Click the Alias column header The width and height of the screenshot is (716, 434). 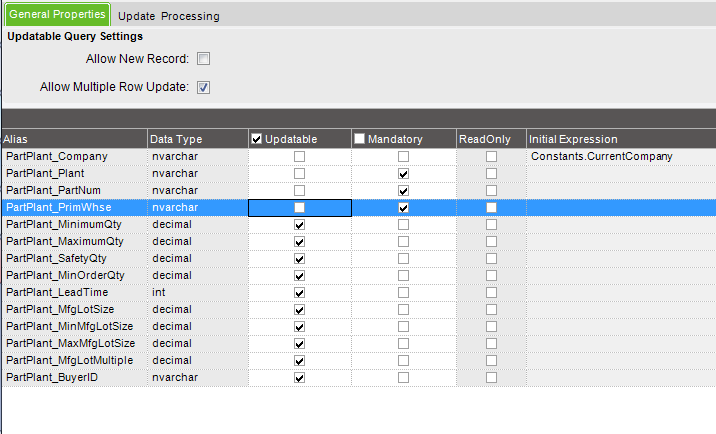point(72,139)
